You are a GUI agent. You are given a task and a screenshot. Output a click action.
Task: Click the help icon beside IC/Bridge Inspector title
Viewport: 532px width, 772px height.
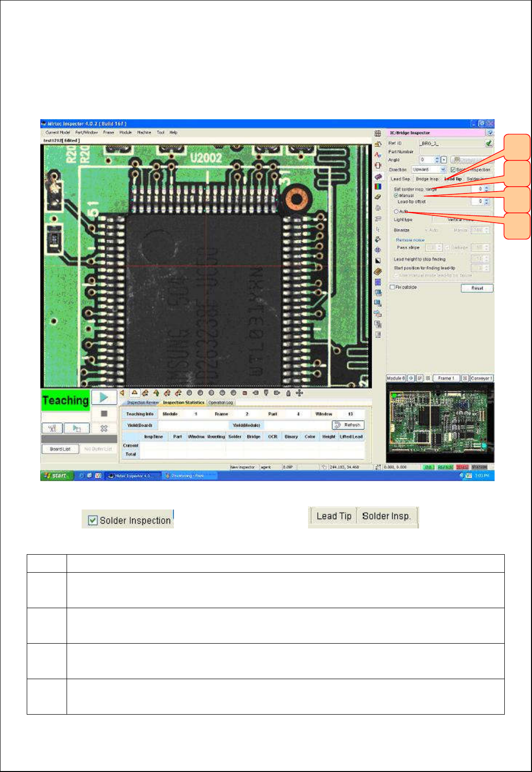490,132
